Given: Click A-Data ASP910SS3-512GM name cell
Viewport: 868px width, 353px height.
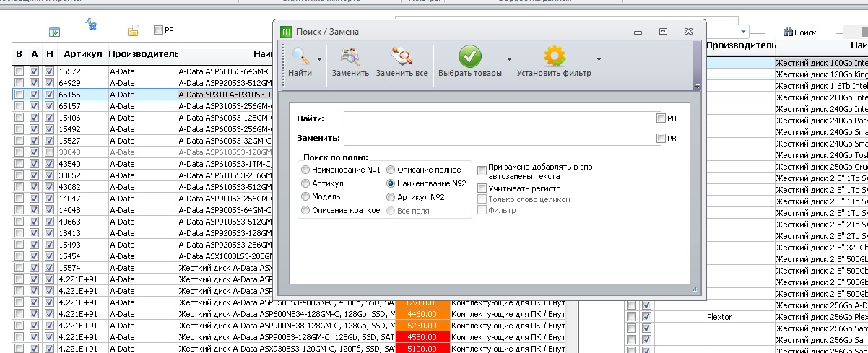Looking at the screenshot, I should (225, 222).
